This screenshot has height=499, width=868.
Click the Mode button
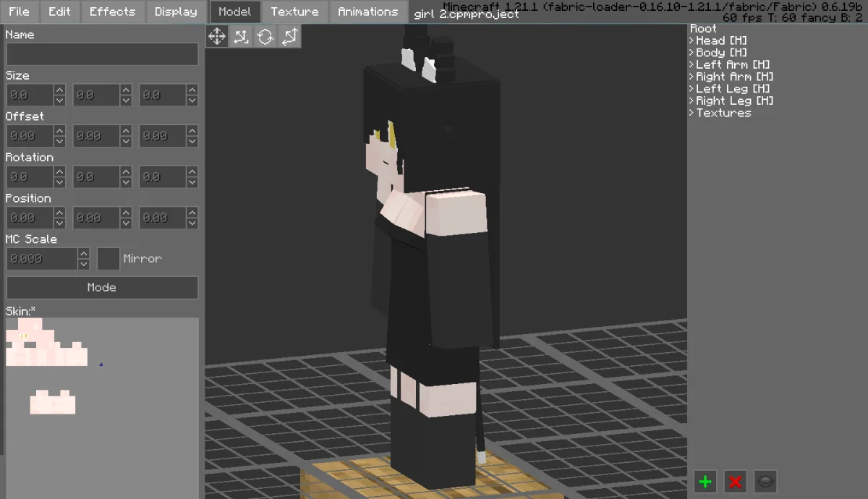102,287
